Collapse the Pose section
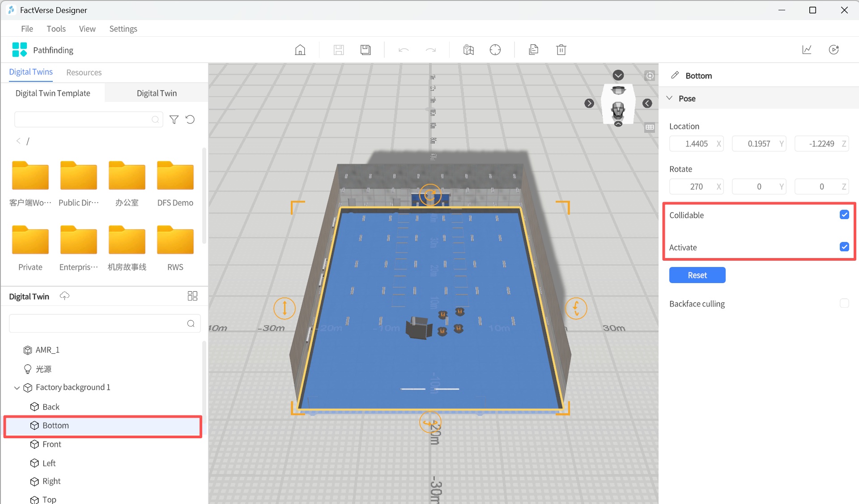The height and width of the screenshot is (504, 859). [x=669, y=98]
